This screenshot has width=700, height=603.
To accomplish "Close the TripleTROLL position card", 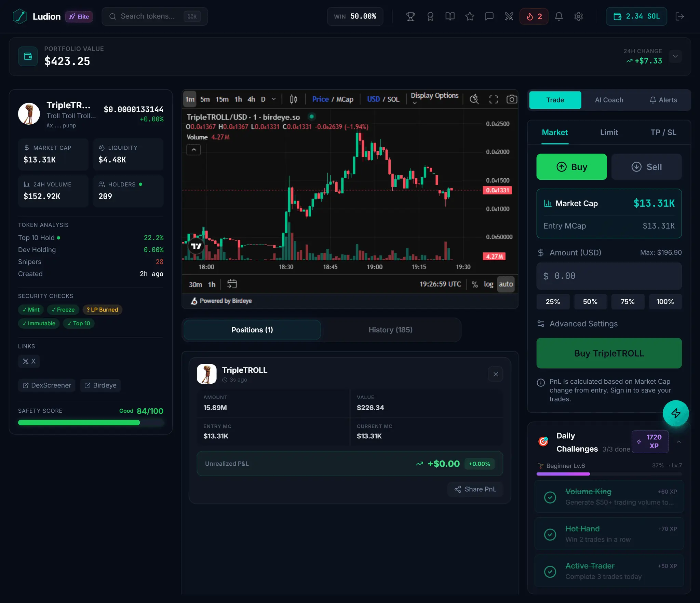I will pyautogui.click(x=496, y=374).
